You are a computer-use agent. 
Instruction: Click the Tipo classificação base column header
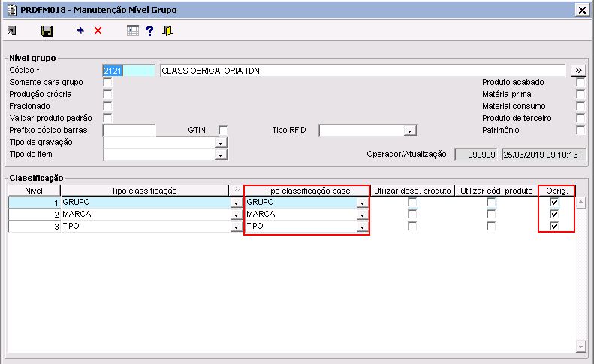pyautogui.click(x=307, y=191)
